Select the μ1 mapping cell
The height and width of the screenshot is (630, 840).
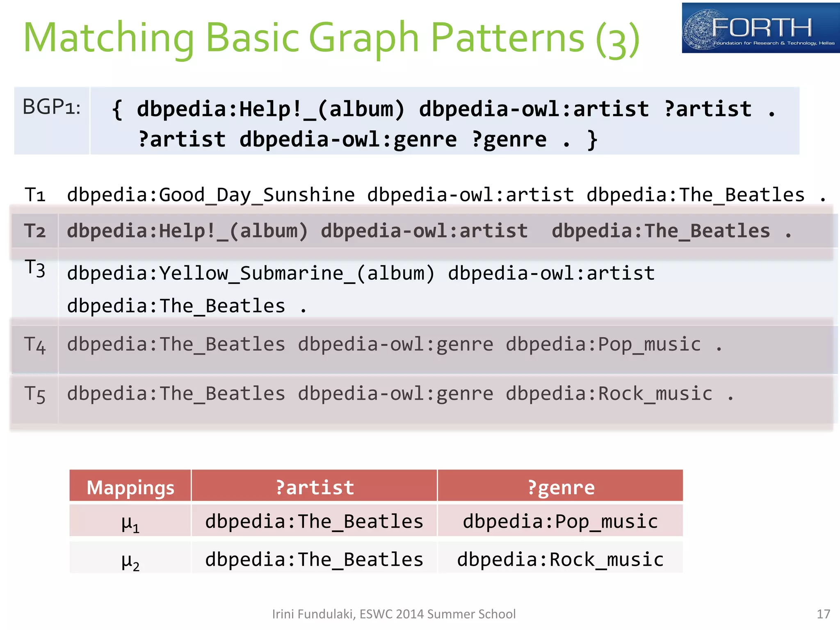coord(130,521)
